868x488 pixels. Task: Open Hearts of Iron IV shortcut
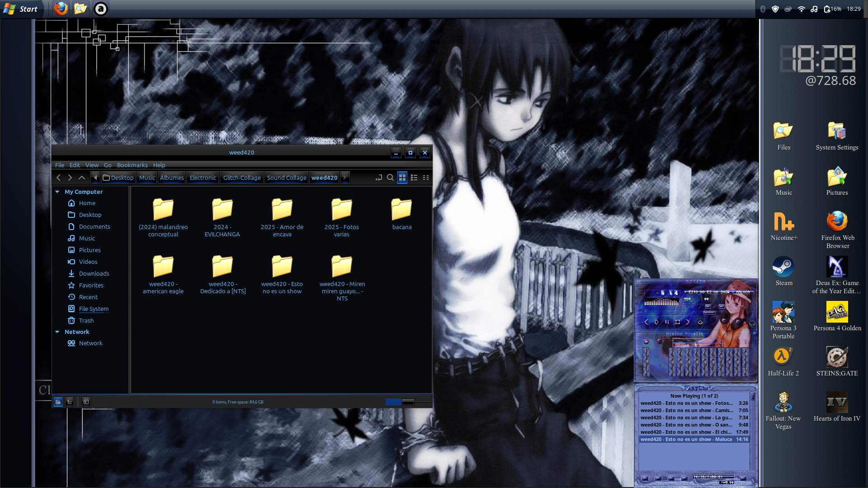point(837,407)
